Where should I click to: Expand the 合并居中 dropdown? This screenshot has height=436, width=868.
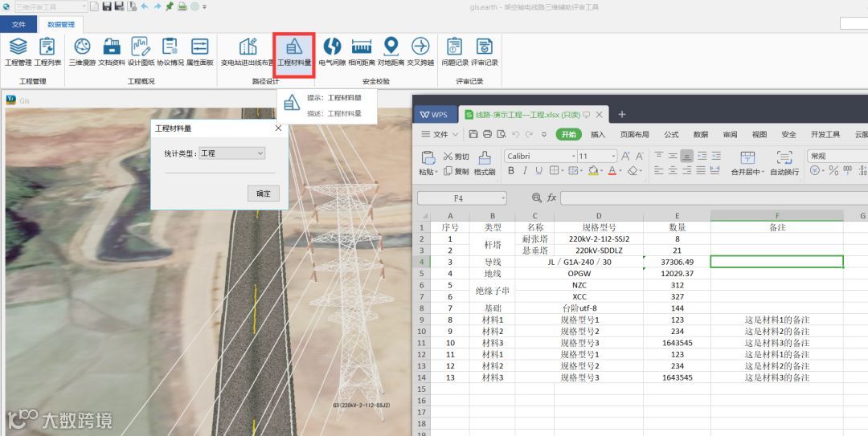[763, 172]
